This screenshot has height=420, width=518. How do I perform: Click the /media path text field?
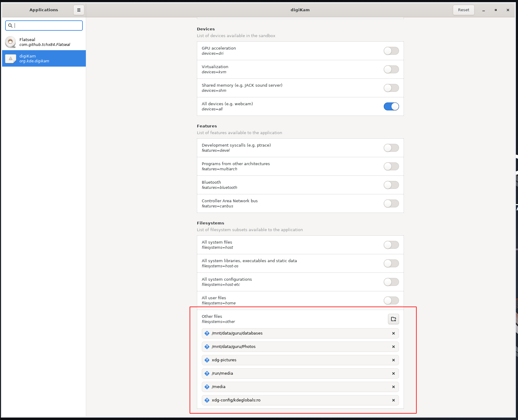298,387
